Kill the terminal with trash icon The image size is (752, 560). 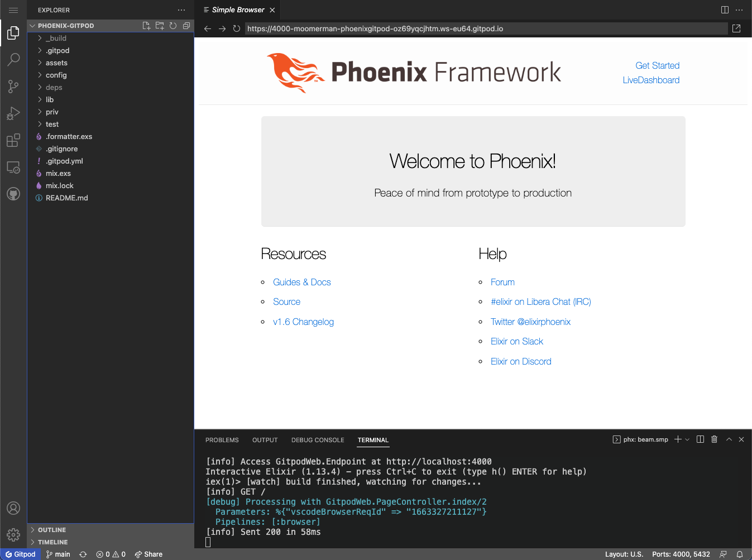(714, 439)
